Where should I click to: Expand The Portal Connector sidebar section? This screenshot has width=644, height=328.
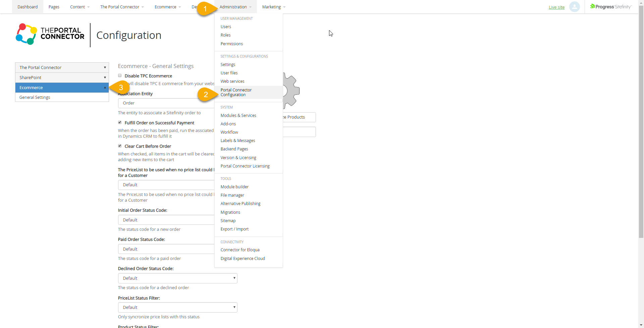tap(62, 67)
